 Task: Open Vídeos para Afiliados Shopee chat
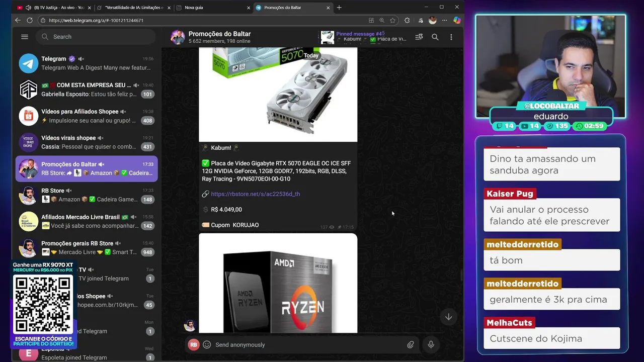(87, 116)
